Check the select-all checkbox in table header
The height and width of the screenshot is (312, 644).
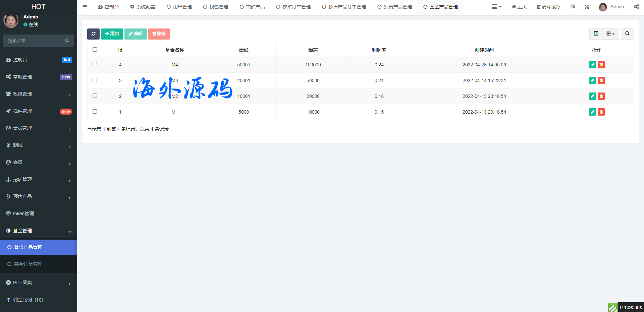click(x=95, y=50)
